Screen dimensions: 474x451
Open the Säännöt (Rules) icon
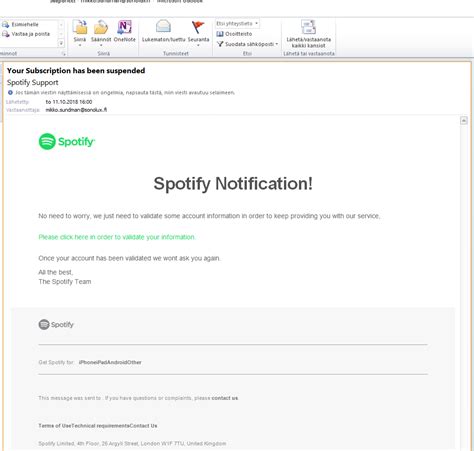pos(101,27)
